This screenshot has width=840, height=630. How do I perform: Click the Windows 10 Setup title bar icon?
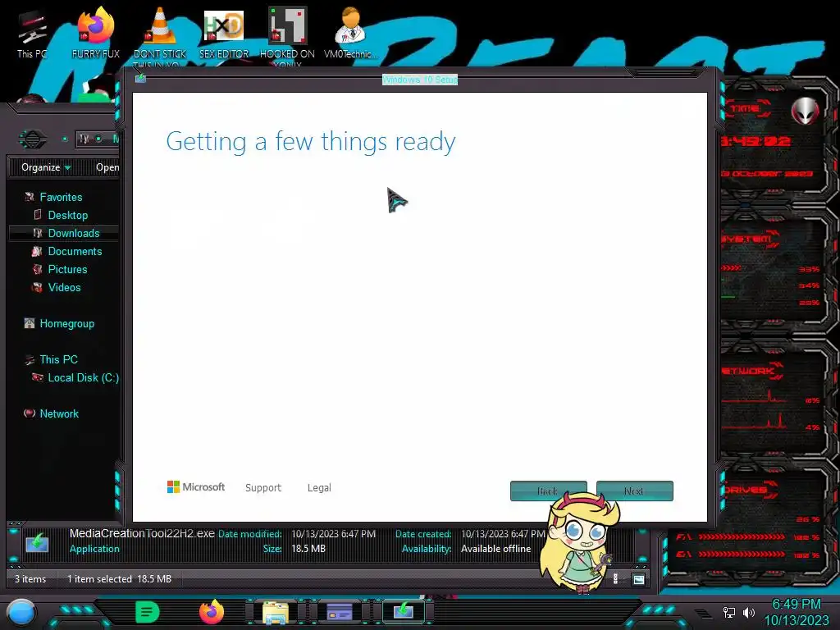(x=140, y=79)
